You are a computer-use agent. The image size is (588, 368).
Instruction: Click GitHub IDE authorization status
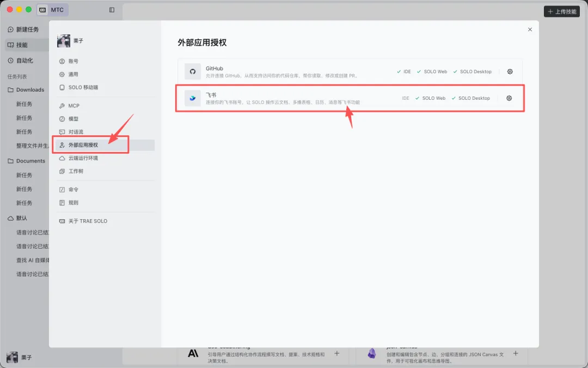click(x=404, y=71)
